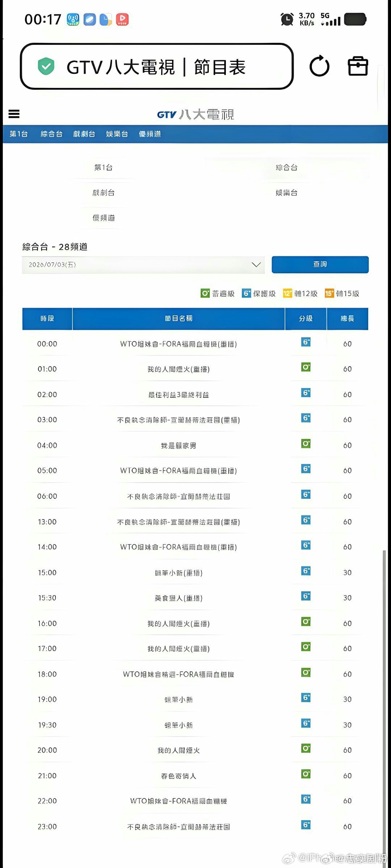391x868 pixels.
Task: Tap program 美食獵人(重播) at 15:30
Action: [x=178, y=598]
